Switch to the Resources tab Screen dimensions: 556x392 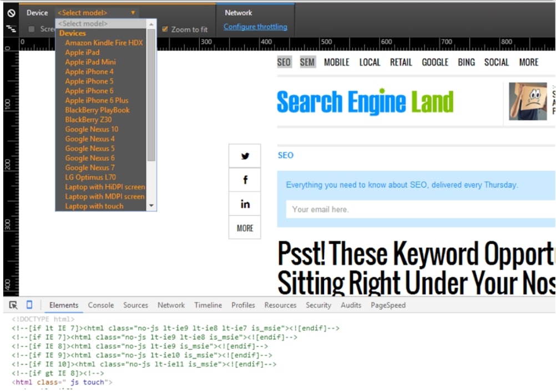[280, 305]
